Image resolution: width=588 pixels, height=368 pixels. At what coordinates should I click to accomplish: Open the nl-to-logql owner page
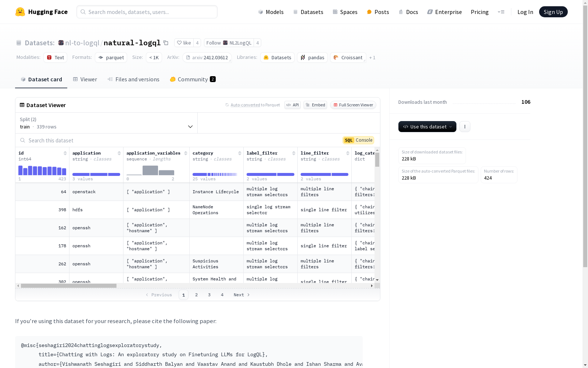pyautogui.click(x=82, y=43)
